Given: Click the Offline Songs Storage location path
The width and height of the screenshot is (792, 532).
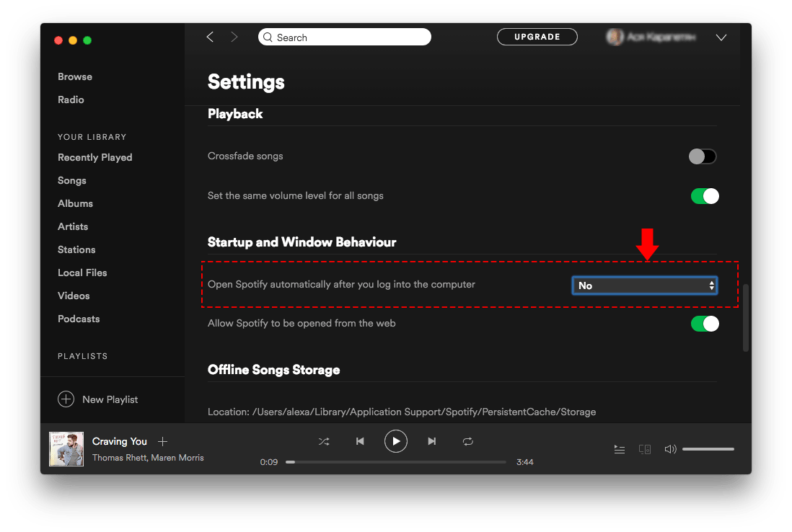Looking at the screenshot, I should [x=402, y=412].
